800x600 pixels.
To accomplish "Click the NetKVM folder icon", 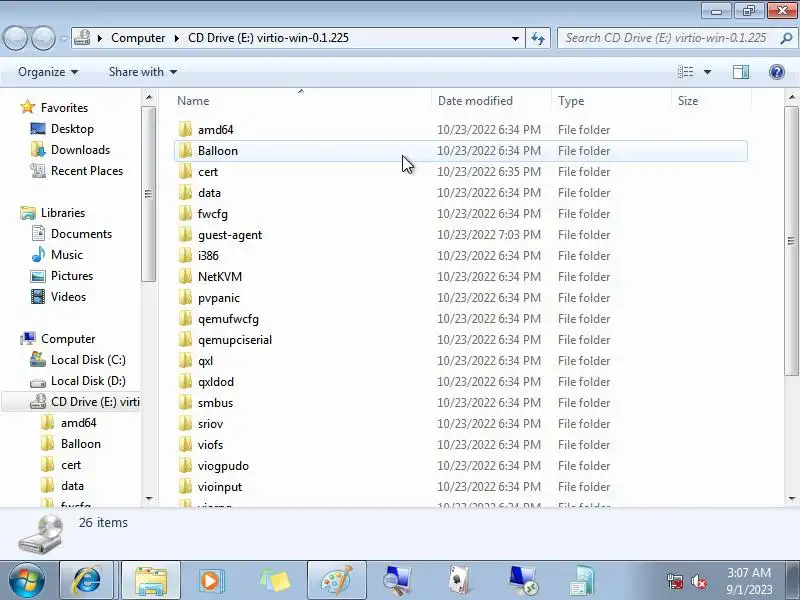I will coord(186,276).
